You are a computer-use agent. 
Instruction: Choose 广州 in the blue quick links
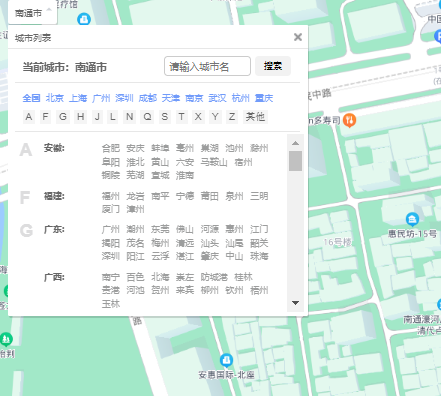101,98
